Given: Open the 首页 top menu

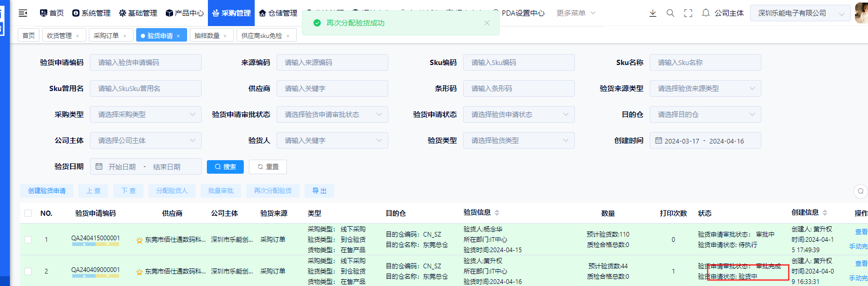Looking at the screenshot, I should point(51,13).
